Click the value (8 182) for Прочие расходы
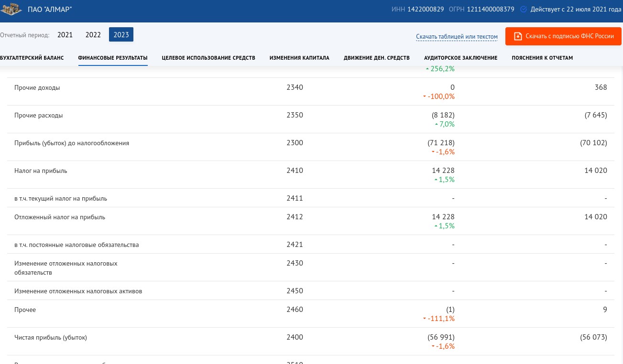623x364 pixels. (x=443, y=115)
